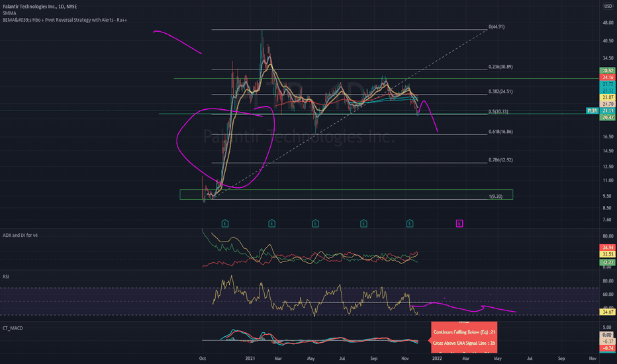The image size is (617, 364).
Task: Select the CT_MACD indicator label
Action: pyautogui.click(x=13, y=328)
